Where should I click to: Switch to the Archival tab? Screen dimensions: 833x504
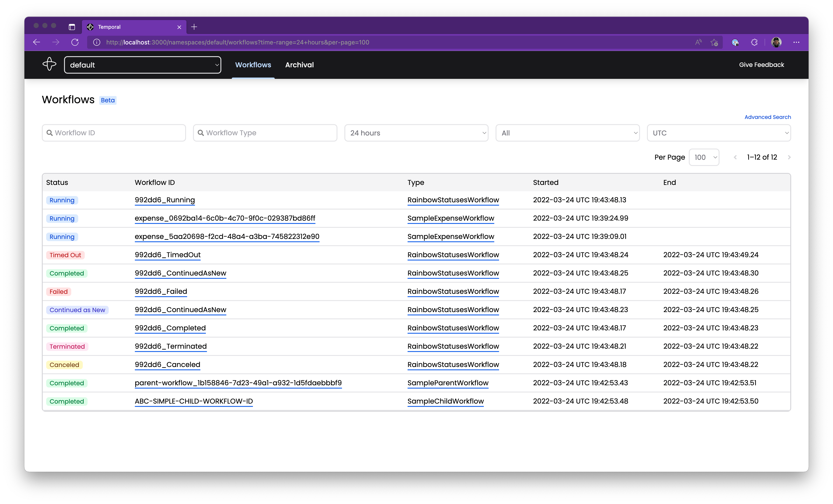click(x=299, y=65)
